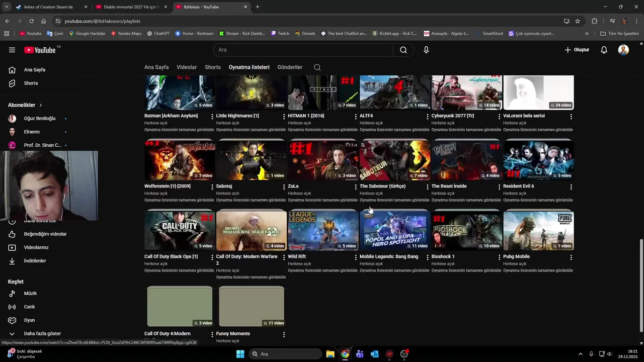Click the search magnifier button
The width and height of the screenshot is (644, 362).
point(404,50)
